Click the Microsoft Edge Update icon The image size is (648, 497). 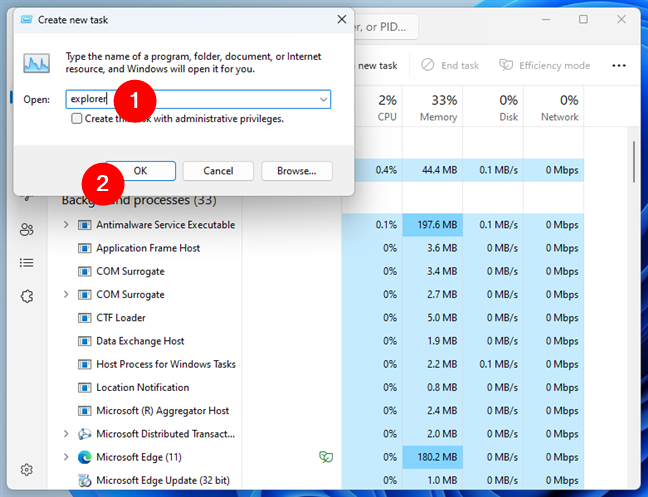coord(85,480)
